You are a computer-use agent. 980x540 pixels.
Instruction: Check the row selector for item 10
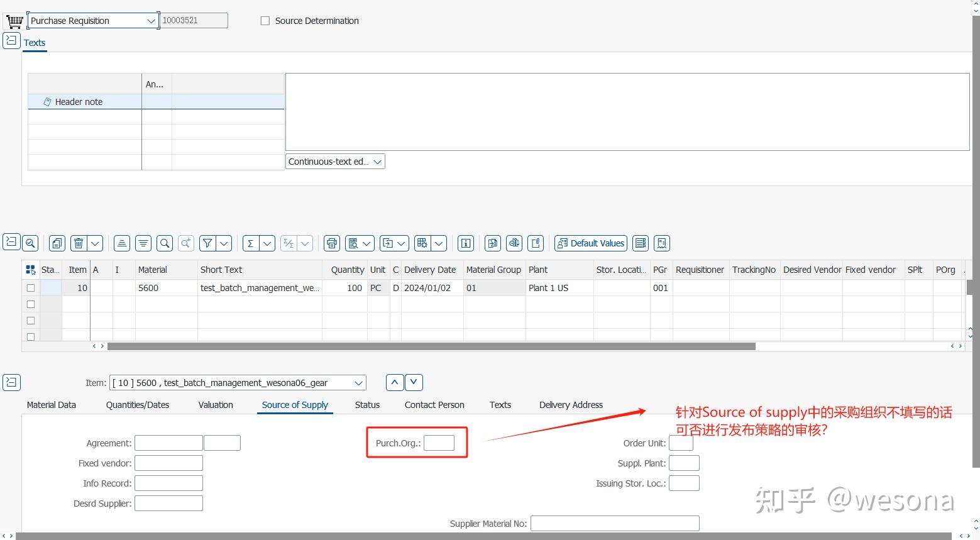(x=30, y=287)
